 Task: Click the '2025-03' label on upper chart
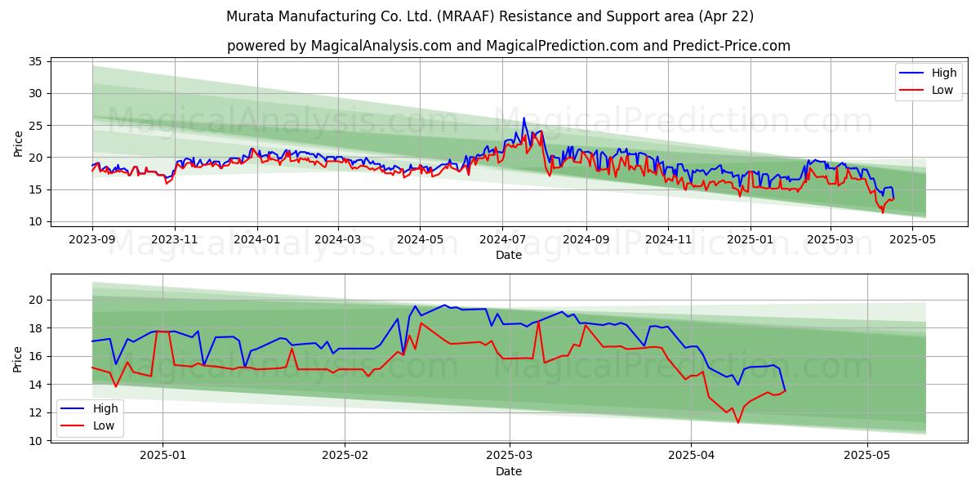pyautogui.click(x=830, y=239)
